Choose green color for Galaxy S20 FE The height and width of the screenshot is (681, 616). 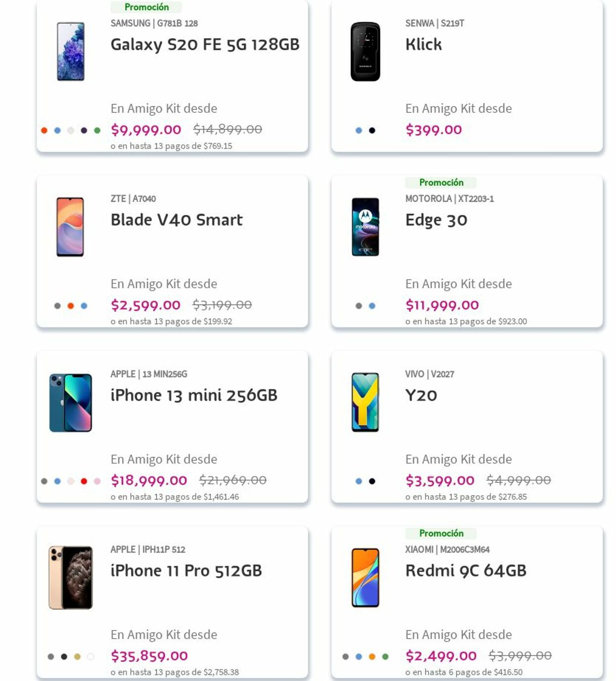(97, 131)
